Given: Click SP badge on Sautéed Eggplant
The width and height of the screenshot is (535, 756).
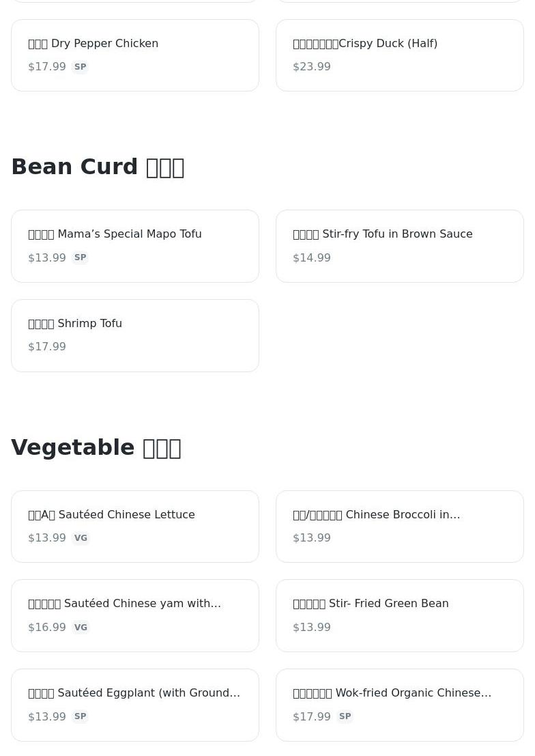Looking at the screenshot, I should 80,716.
